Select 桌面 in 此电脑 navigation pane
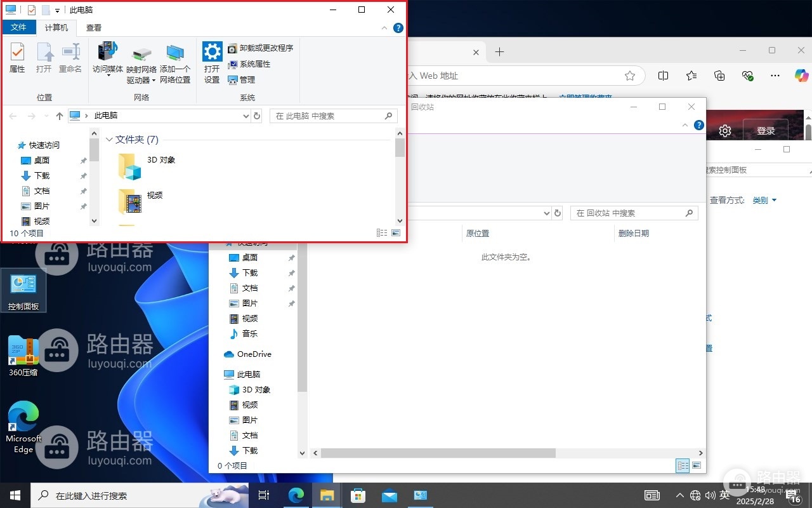The width and height of the screenshot is (812, 508). pos(42,161)
